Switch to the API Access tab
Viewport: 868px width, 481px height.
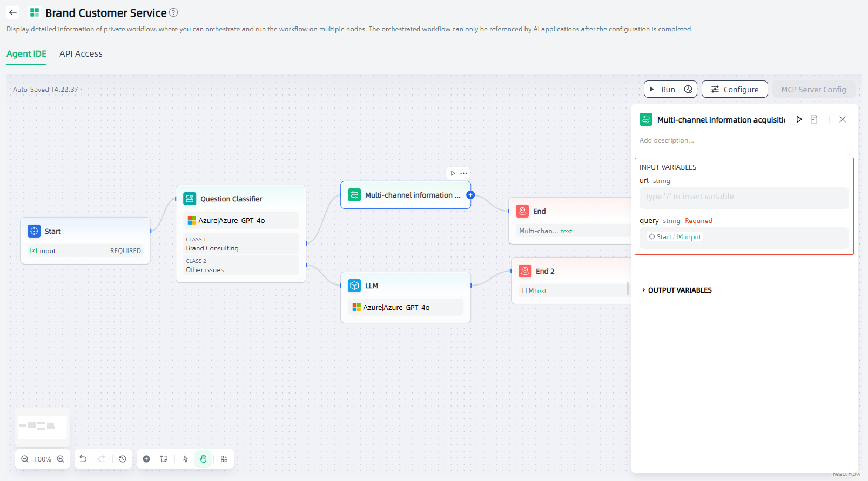coord(81,54)
